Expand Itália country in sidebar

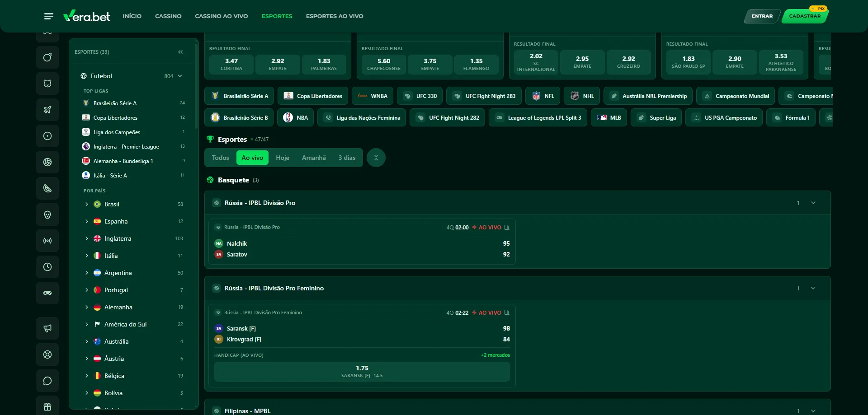[x=87, y=256]
